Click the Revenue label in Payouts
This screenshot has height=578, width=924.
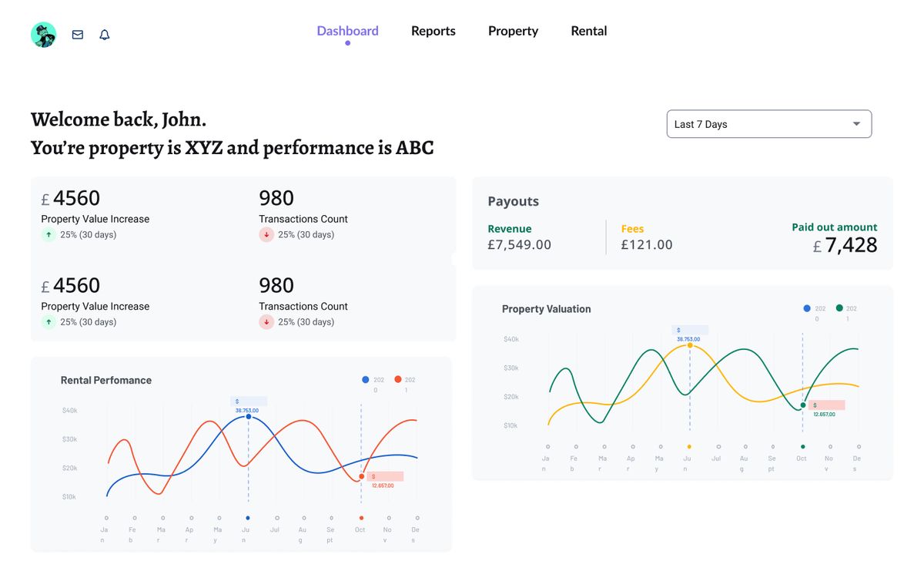[510, 229]
